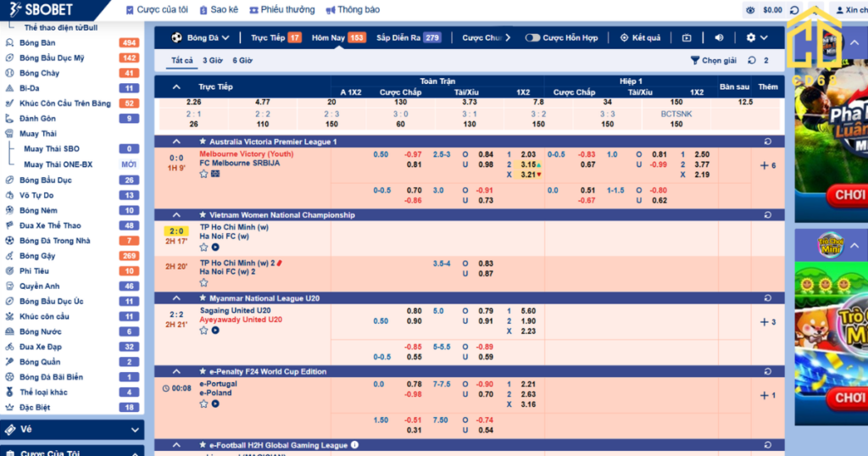Click refresh icon next to Chọn giải
The width and height of the screenshot is (868, 456).
tap(752, 60)
